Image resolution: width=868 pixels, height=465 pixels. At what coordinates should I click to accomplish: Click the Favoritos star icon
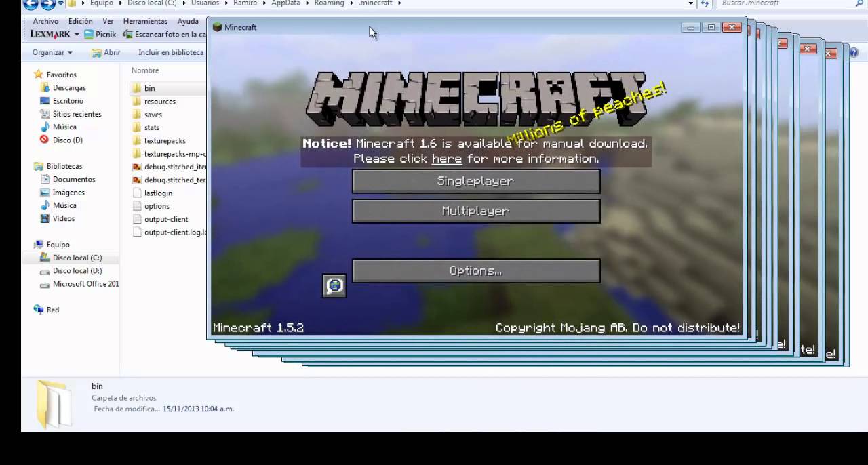point(38,75)
